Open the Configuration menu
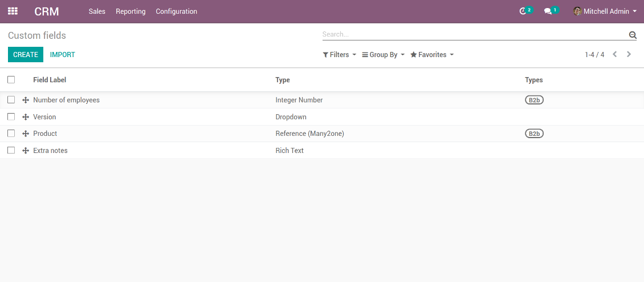The width and height of the screenshot is (644, 282). pos(176,11)
